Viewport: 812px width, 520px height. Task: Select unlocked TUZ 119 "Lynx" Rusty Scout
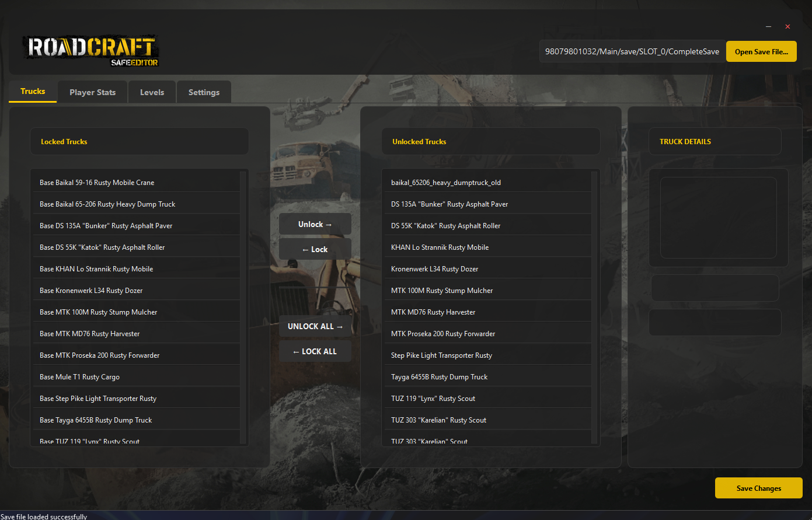click(x=488, y=399)
